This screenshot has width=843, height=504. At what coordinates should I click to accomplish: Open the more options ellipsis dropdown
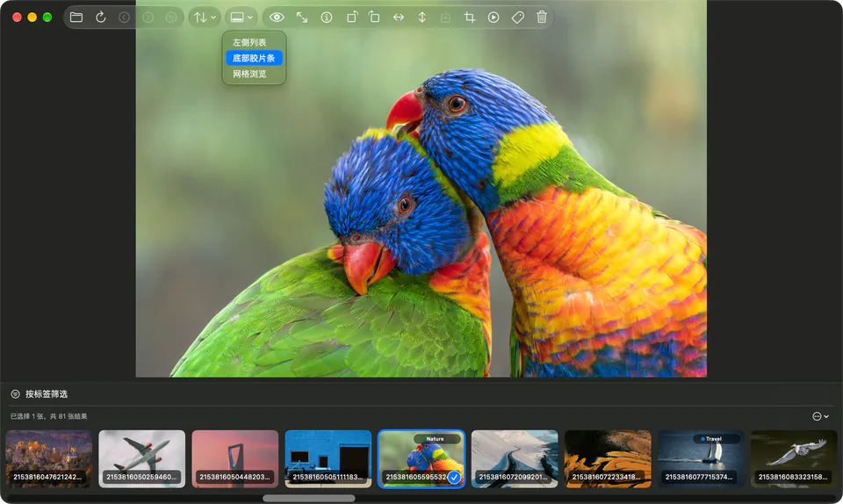point(820,416)
